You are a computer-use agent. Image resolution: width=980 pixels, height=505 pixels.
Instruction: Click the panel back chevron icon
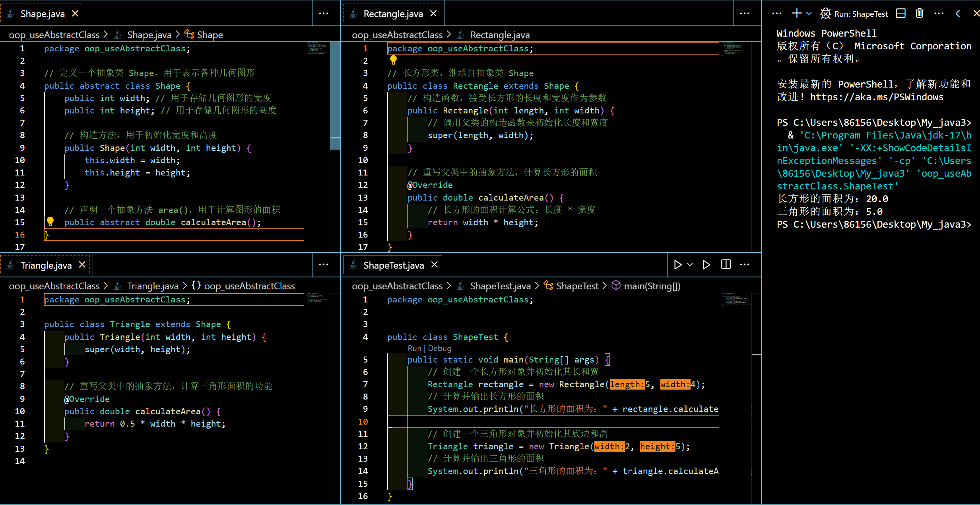click(958, 14)
